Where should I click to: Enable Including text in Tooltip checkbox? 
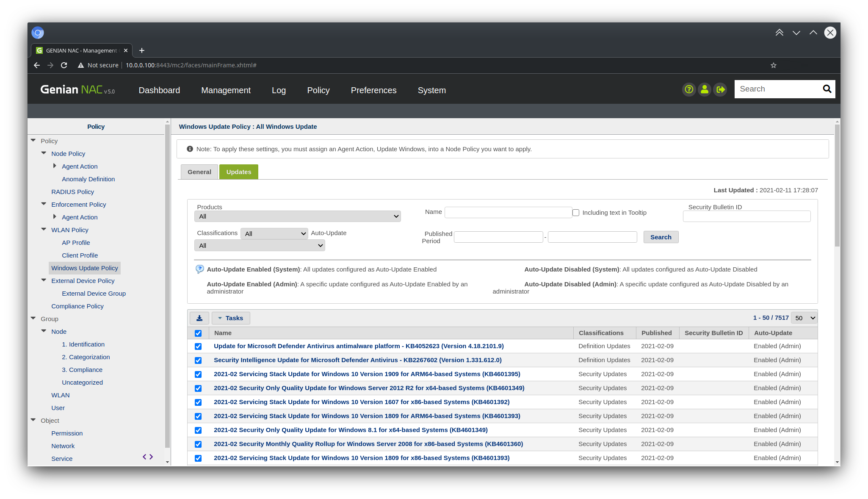point(576,213)
